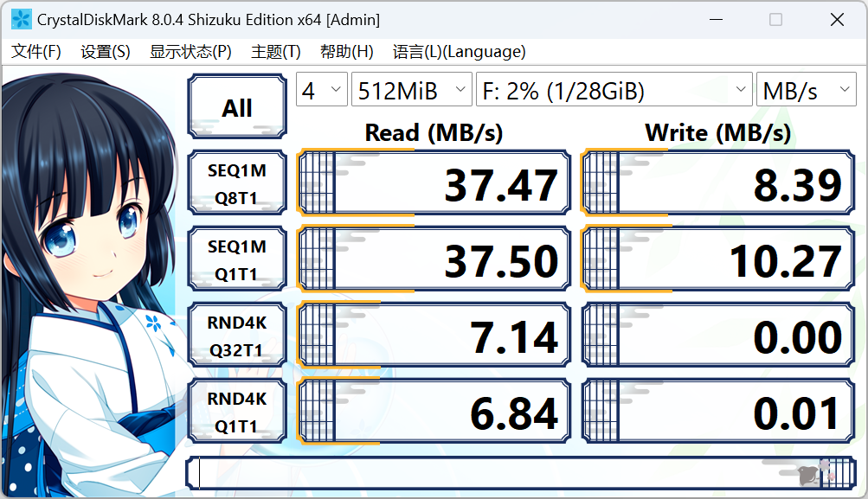The image size is (868, 499).
Task: Click the 8.39 write result
Action: tap(718, 182)
